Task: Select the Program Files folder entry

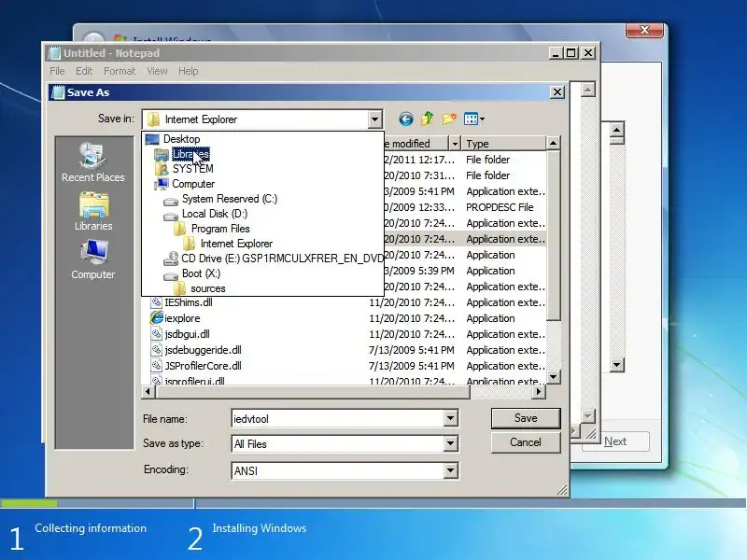Action: pos(220,229)
